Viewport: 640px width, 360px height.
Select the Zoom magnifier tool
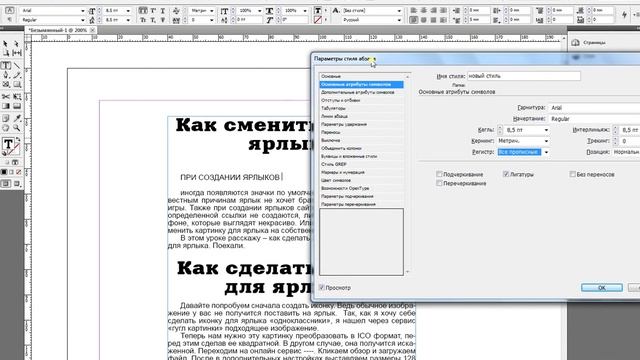pos(17,128)
